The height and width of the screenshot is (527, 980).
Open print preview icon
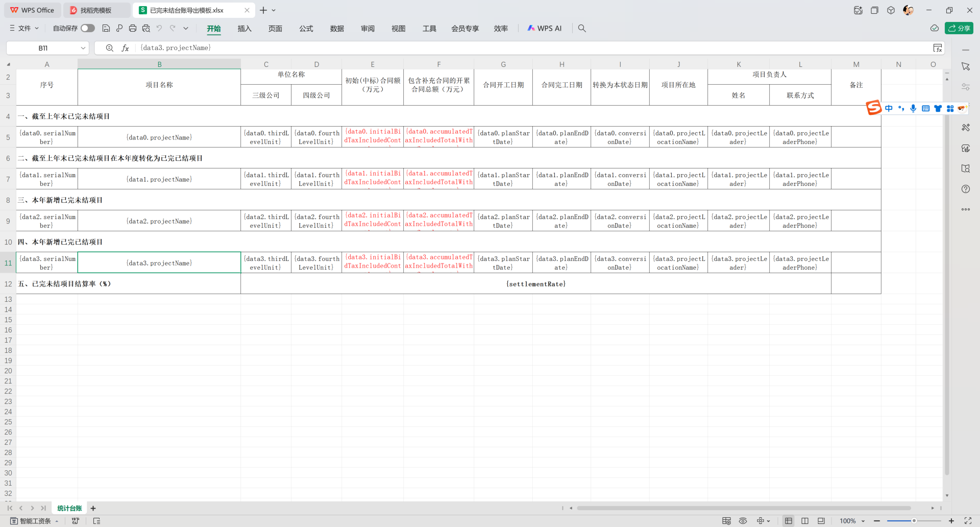click(x=146, y=29)
